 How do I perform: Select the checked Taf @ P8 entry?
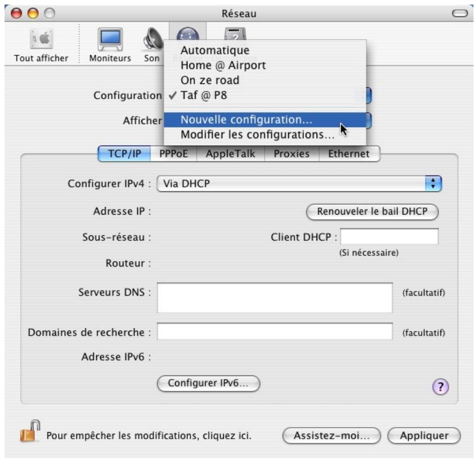[x=265, y=95]
